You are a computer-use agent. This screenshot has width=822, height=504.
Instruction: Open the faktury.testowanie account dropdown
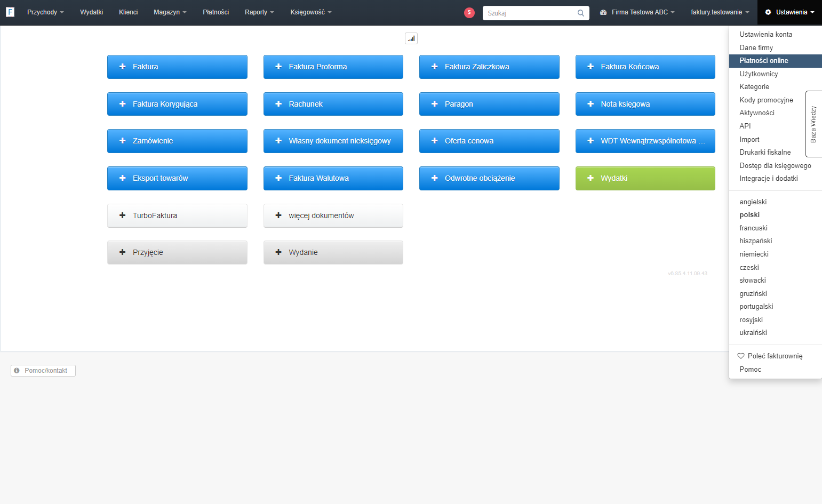point(720,12)
